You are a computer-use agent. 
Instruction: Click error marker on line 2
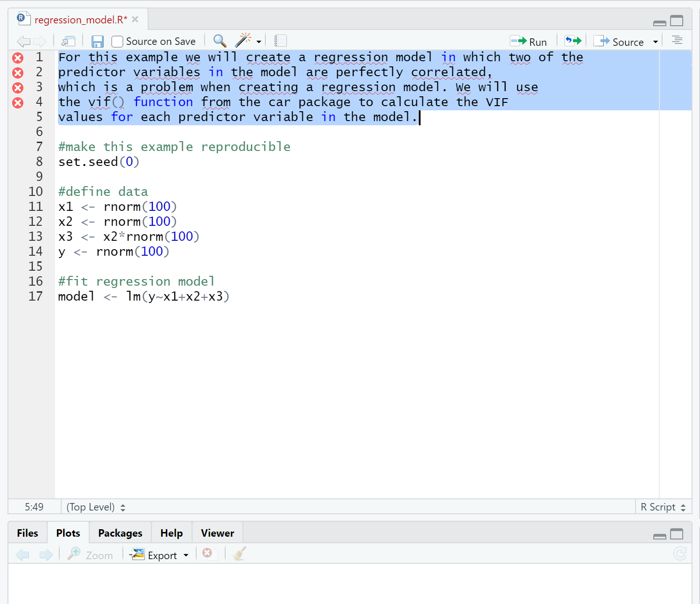pyautogui.click(x=18, y=73)
